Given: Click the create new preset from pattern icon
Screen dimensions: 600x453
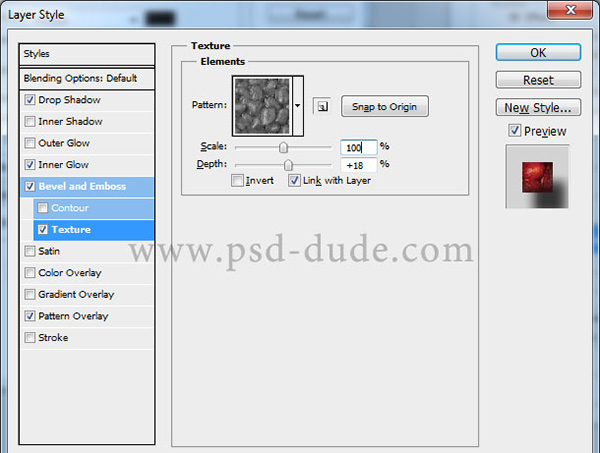Looking at the screenshot, I should [322, 105].
